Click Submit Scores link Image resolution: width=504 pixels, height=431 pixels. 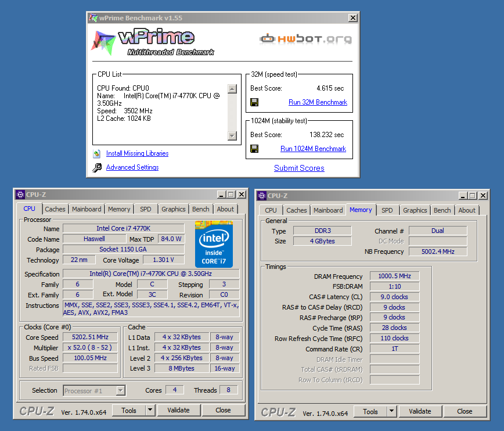click(299, 168)
